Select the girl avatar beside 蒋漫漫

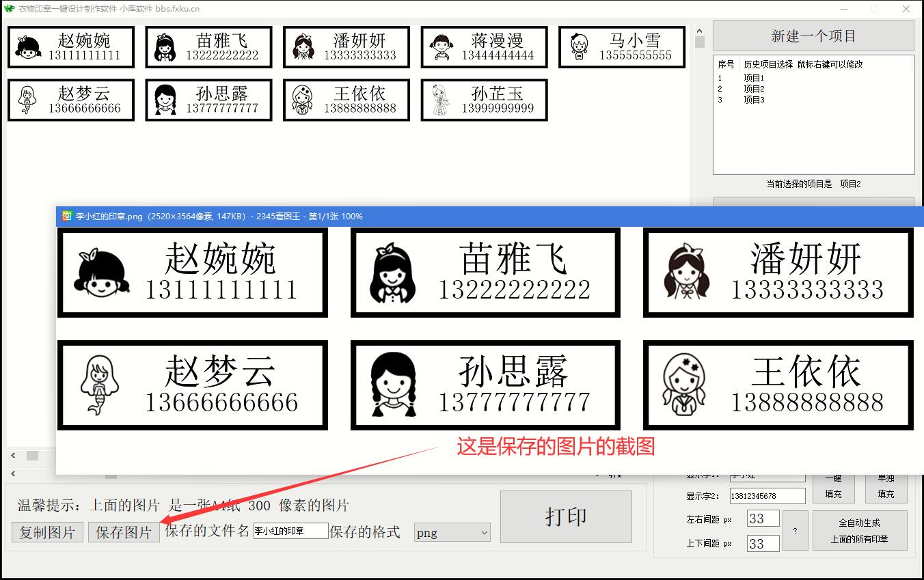(441, 48)
